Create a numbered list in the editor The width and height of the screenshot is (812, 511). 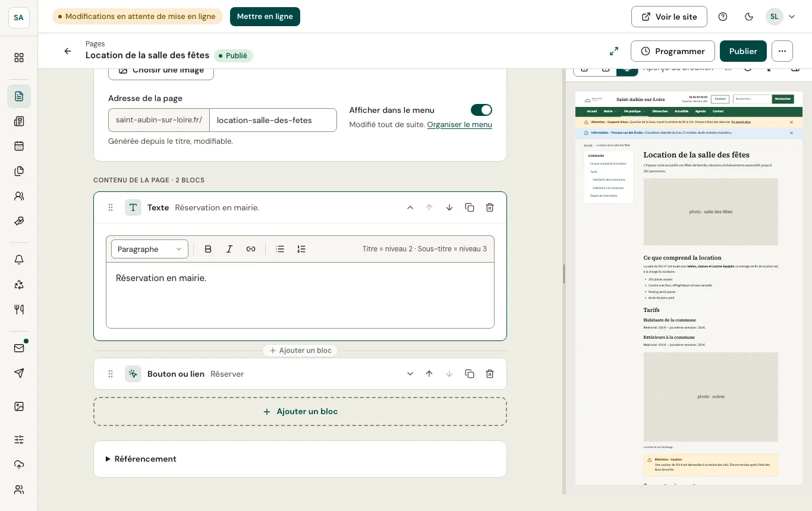(301, 249)
